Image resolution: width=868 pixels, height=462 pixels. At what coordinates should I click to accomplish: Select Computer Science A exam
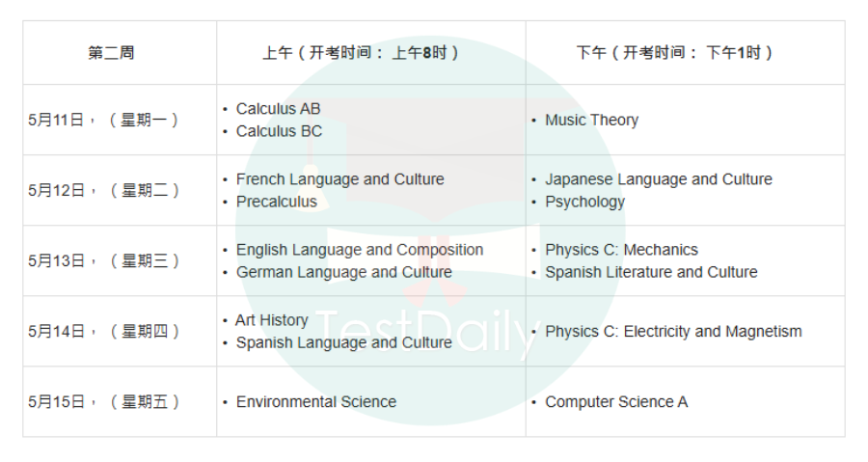[x=616, y=401]
